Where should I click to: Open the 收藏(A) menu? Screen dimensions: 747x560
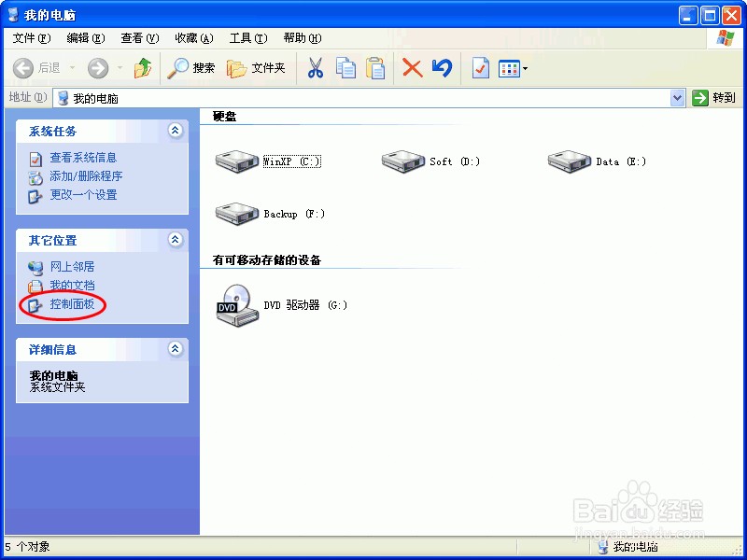coord(194,38)
